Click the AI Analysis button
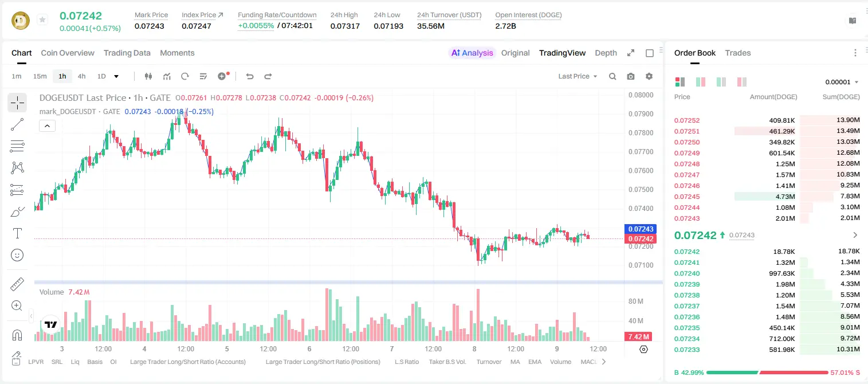The width and height of the screenshot is (868, 384). 472,53
